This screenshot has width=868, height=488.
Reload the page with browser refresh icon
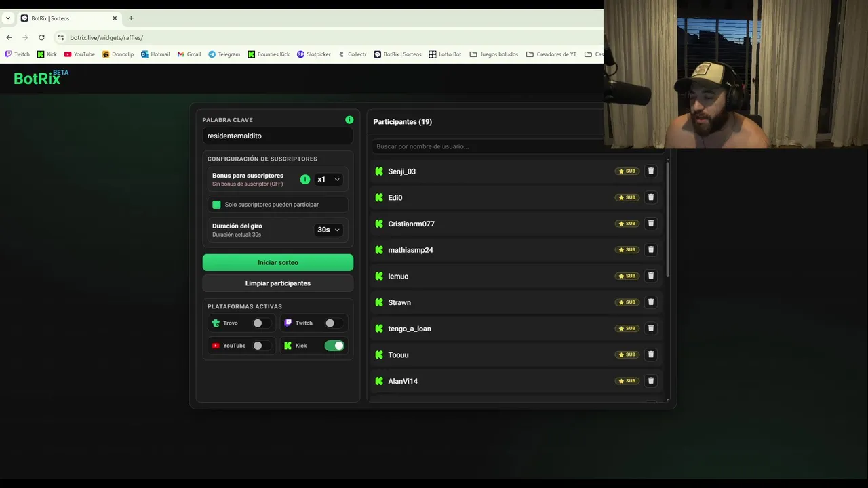coord(41,37)
